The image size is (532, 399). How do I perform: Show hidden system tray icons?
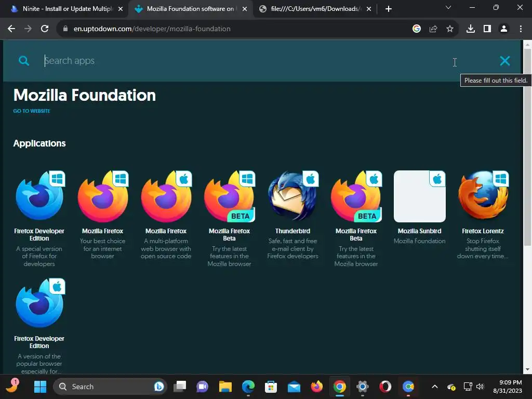pyautogui.click(x=435, y=387)
